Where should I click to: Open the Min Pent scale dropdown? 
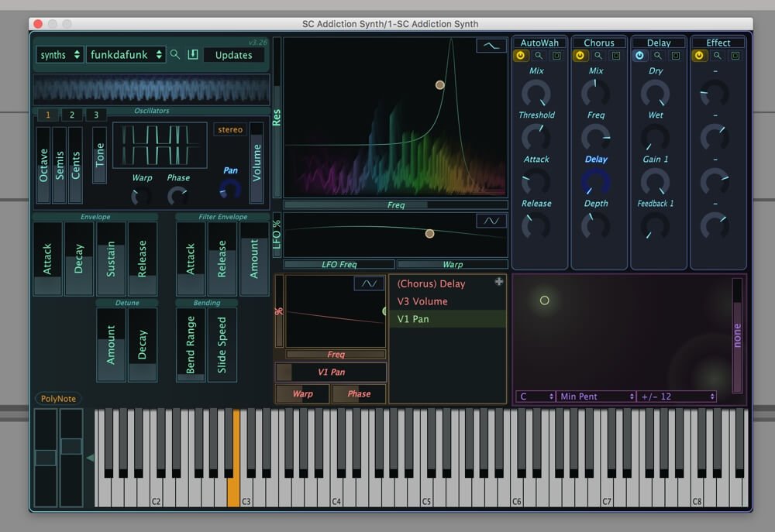[x=596, y=396]
